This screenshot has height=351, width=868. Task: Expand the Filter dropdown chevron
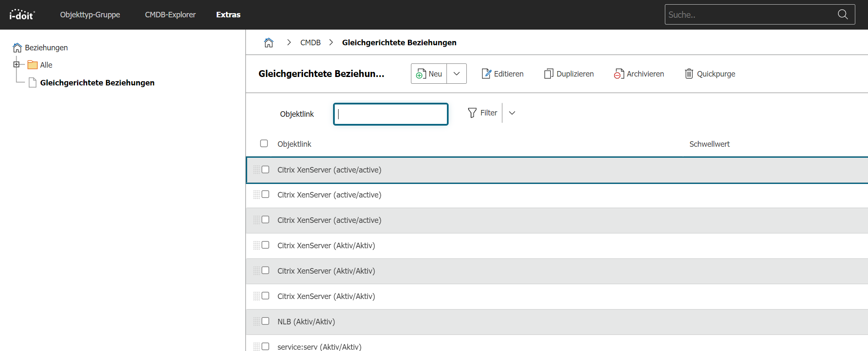(512, 113)
